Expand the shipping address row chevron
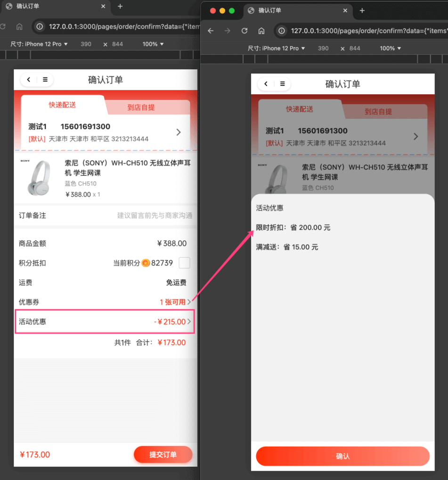 pyautogui.click(x=178, y=132)
